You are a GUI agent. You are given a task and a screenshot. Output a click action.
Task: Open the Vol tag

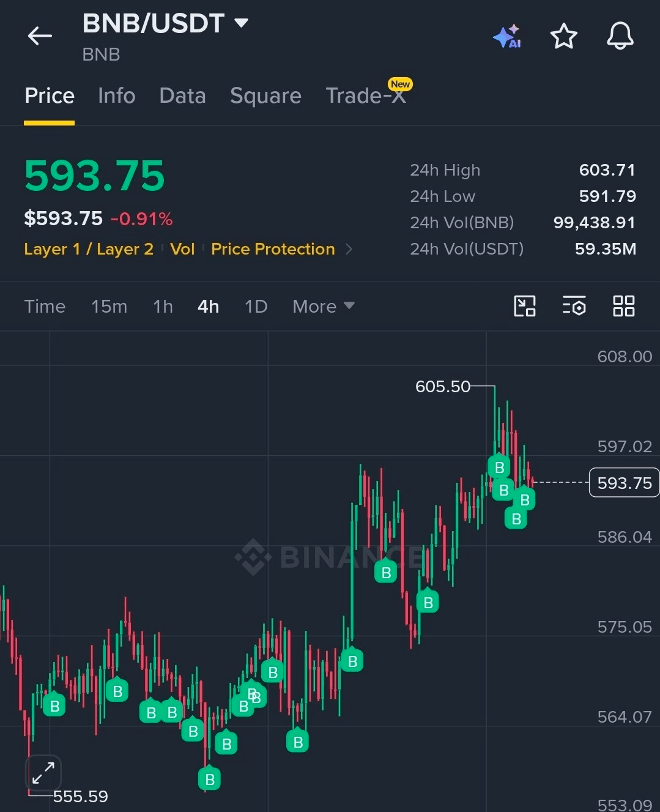point(182,249)
